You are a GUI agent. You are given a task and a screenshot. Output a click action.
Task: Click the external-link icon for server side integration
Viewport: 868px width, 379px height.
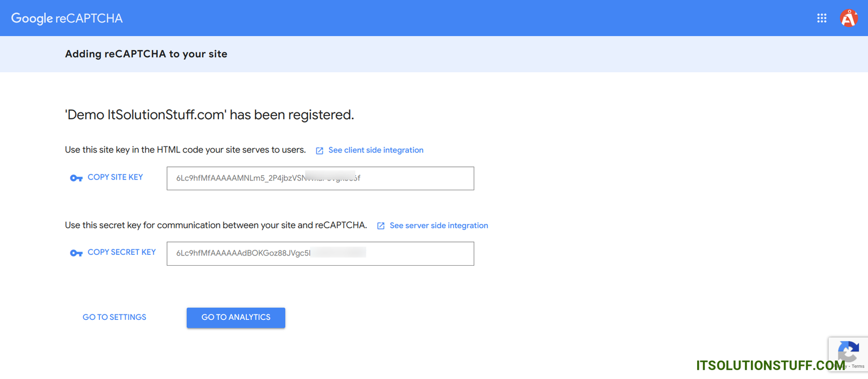point(381,226)
